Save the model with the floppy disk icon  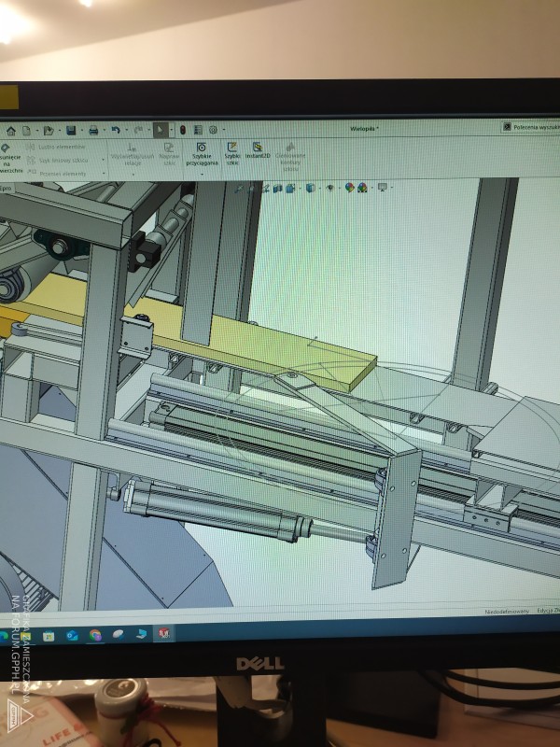70,131
